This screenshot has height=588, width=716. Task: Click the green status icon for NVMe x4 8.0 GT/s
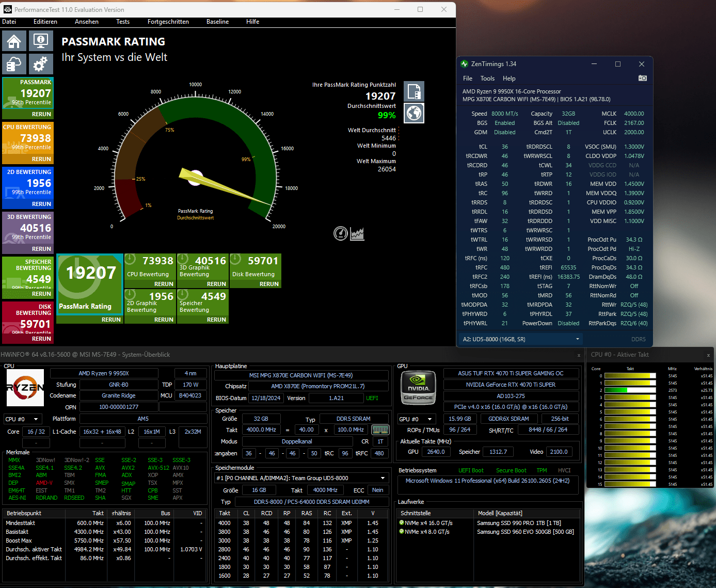pos(402,532)
